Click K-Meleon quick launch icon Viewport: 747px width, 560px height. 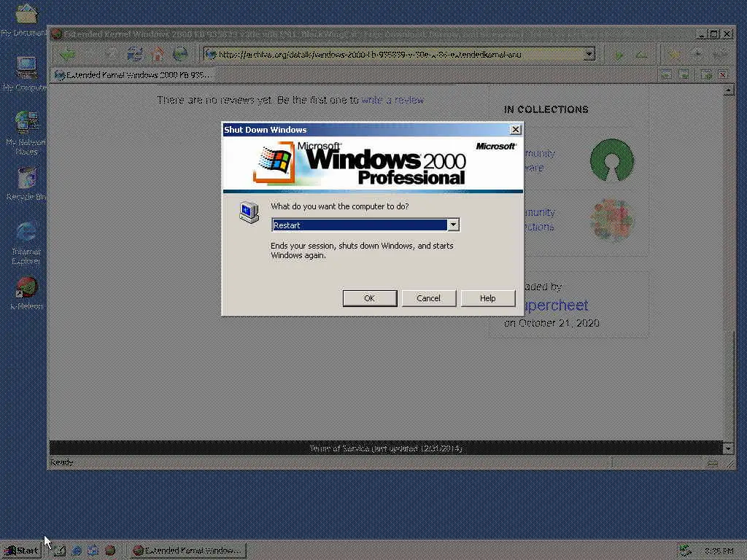110,551
